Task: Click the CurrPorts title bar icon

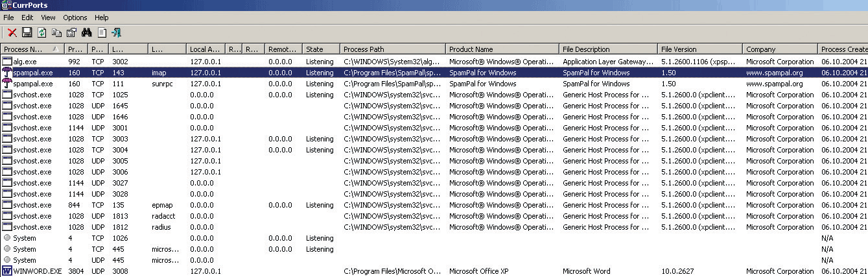Action: [6, 5]
